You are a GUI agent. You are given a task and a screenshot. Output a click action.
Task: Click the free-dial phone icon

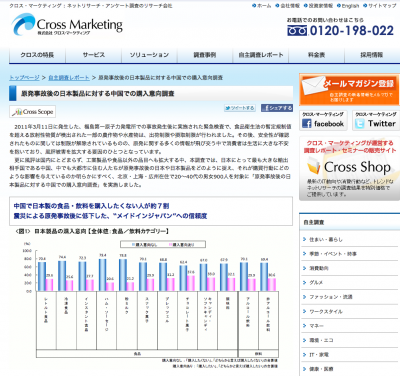297,31
